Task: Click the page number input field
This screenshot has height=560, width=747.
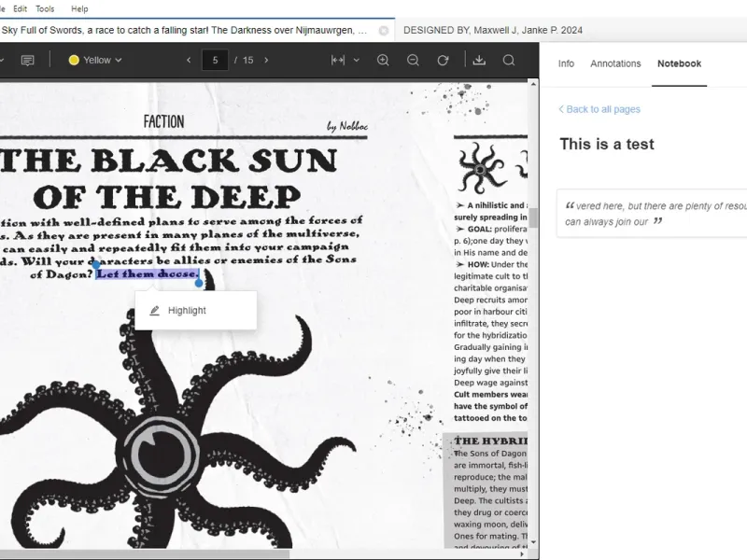Action: [215, 60]
